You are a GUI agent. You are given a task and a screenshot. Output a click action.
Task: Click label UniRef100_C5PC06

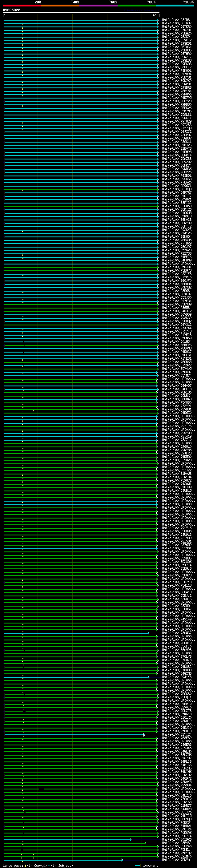177,108
